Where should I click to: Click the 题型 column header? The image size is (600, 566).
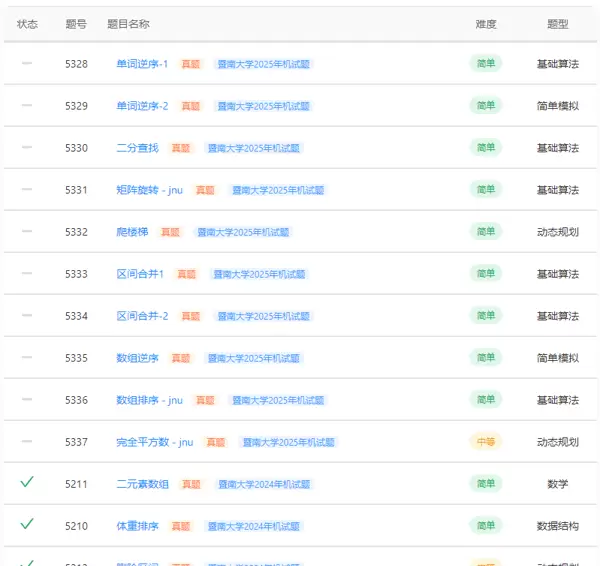tap(557, 24)
